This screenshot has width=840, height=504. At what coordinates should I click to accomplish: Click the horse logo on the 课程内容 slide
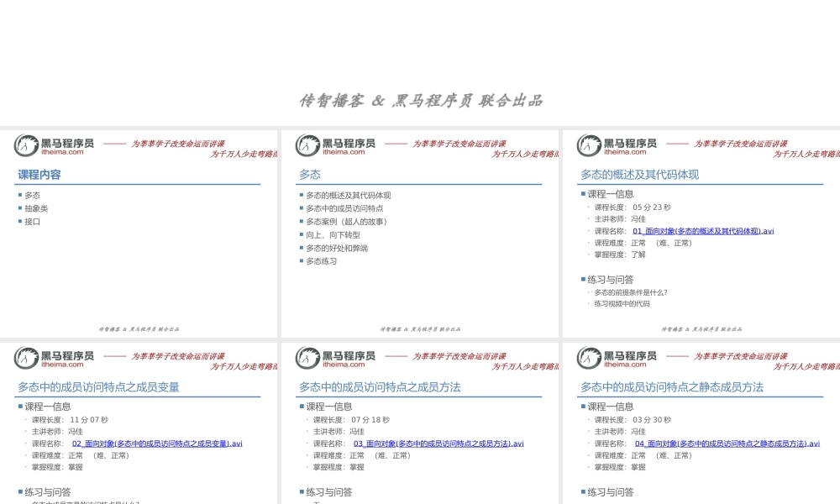tap(28, 144)
